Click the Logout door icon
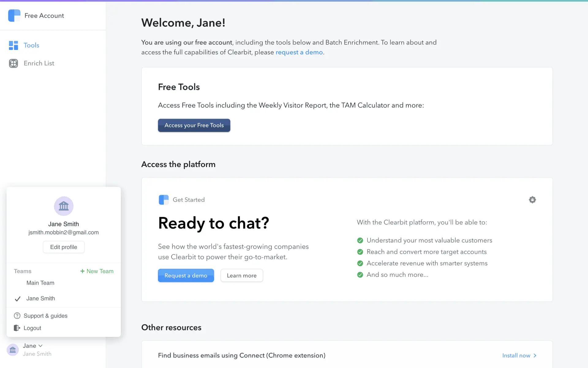 [x=17, y=328]
